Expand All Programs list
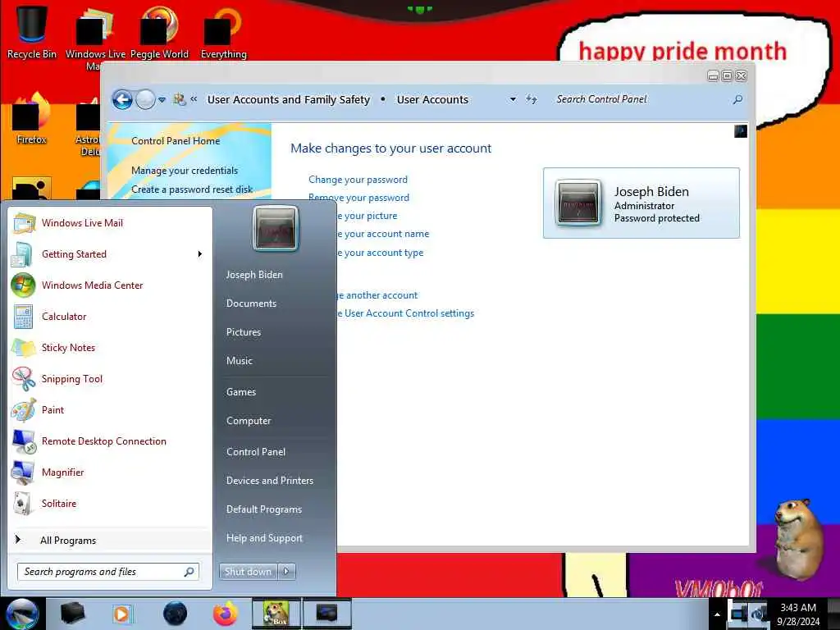This screenshot has height=630, width=840. (x=67, y=541)
